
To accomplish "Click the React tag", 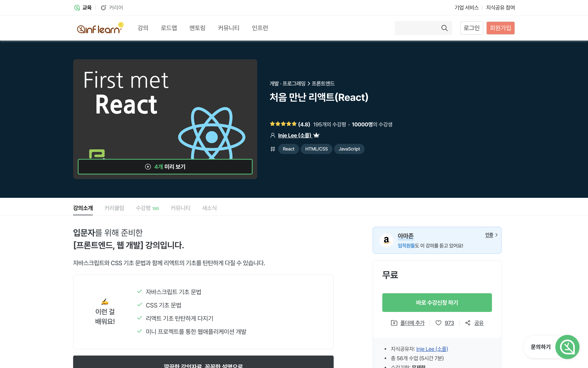I will pyautogui.click(x=288, y=149).
